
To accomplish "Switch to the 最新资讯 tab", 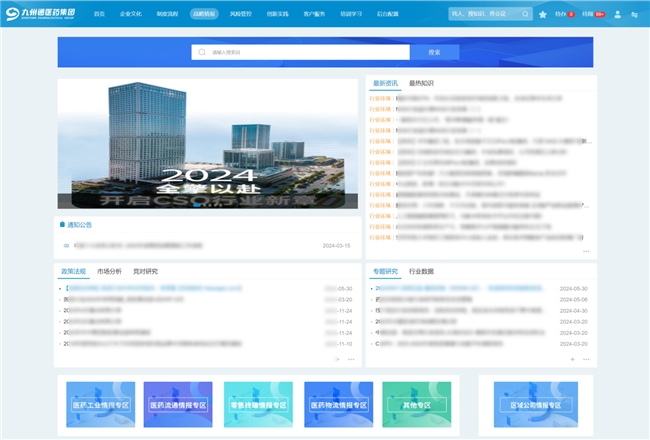I will click(385, 83).
